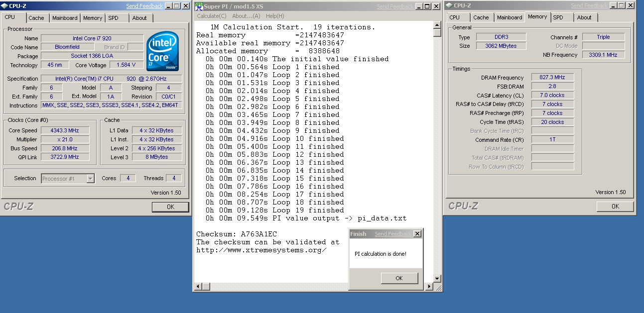Screen dimensions: 644x313
Task: Click the memory Size value 3062 MBytes
Action: 501,46
